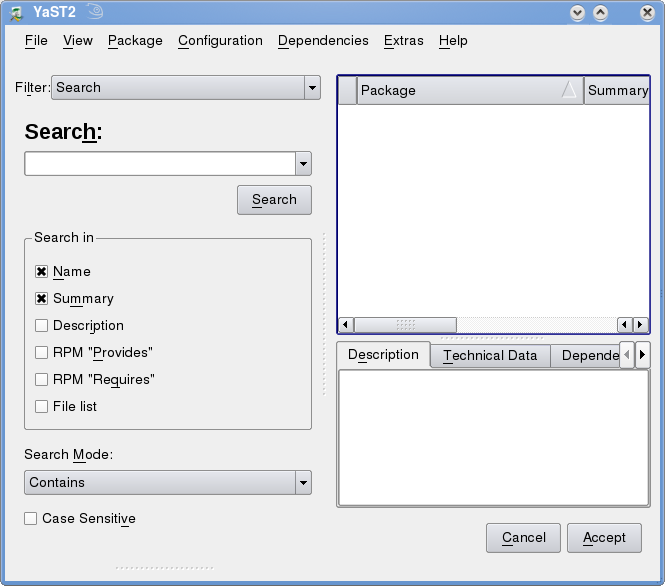This screenshot has width=665, height=586.
Task: Sort by the Package column header
Action: (x=470, y=90)
